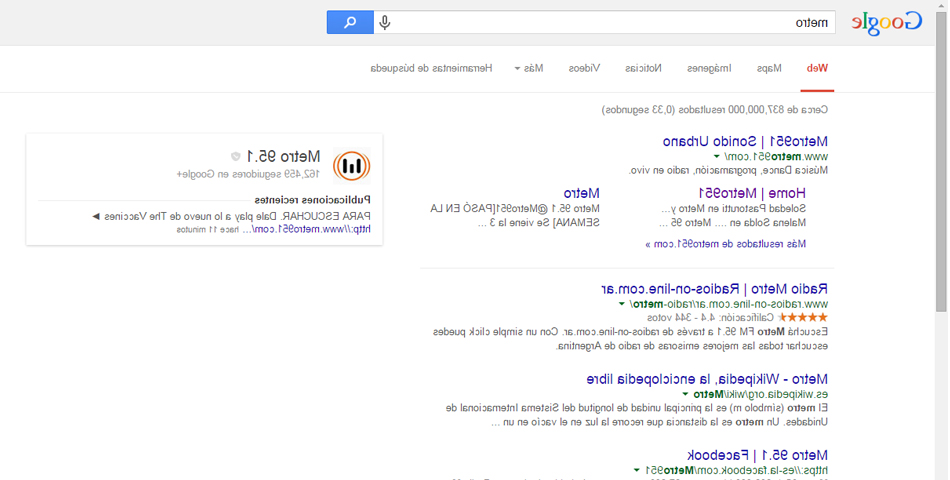Click the star rating of Radio Metro result
The height and width of the screenshot is (480, 950).
tap(803, 318)
